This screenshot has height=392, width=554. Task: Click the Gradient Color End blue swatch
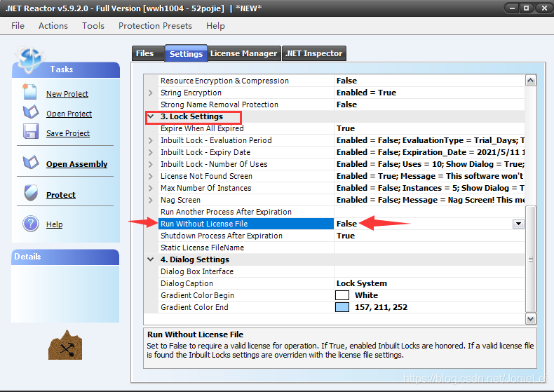pos(342,307)
